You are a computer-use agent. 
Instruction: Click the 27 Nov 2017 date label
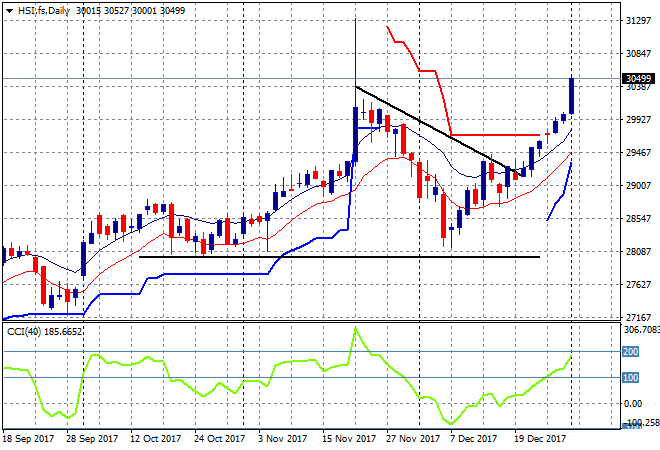(413, 439)
